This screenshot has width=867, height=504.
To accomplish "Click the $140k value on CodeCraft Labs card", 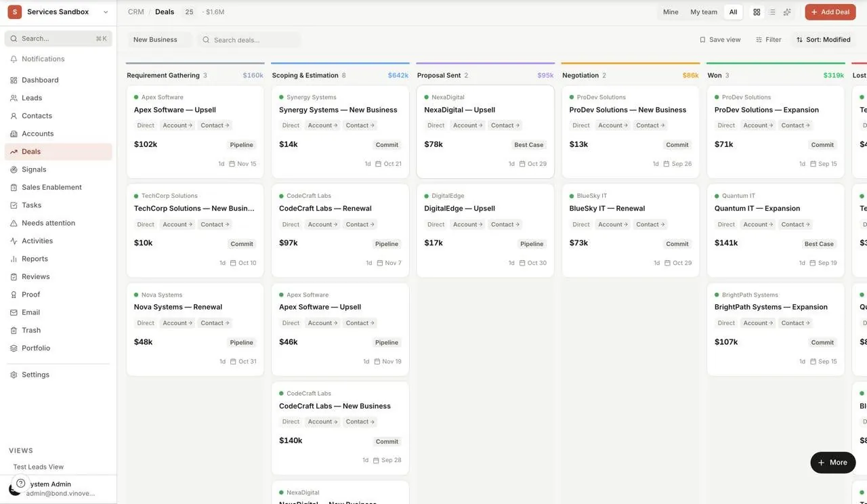I will pos(291,440).
